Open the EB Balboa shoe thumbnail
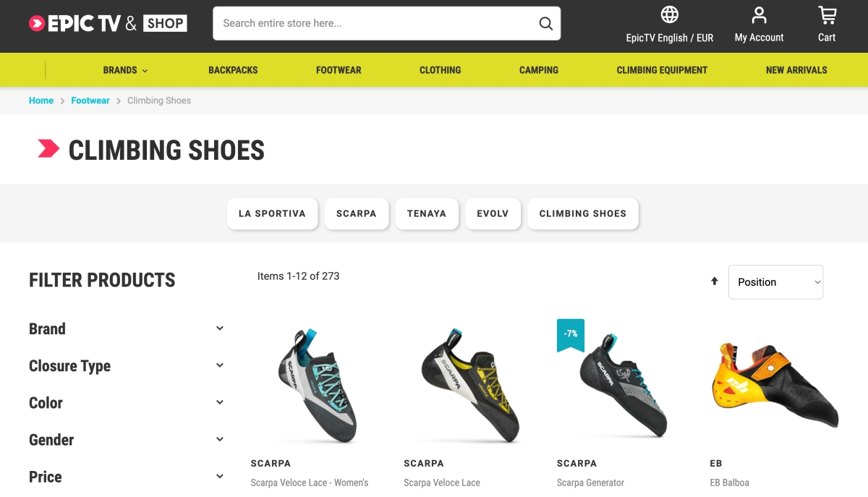This screenshot has width=868, height=497. pyautogui.click(x=775, y=383)
